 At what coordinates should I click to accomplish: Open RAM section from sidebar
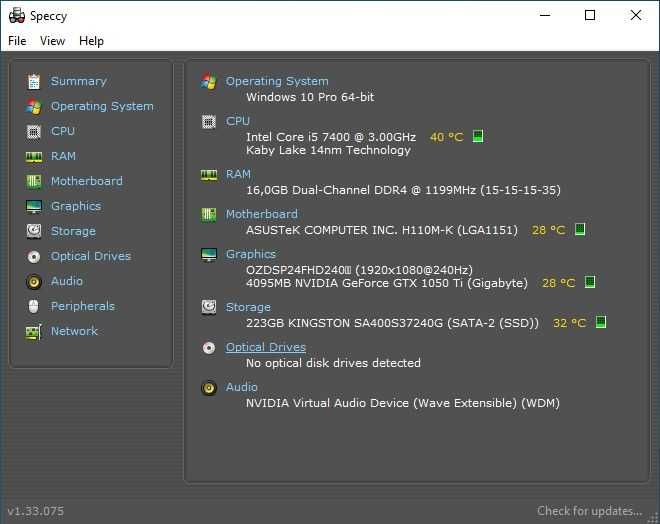[x=63, y=156]
